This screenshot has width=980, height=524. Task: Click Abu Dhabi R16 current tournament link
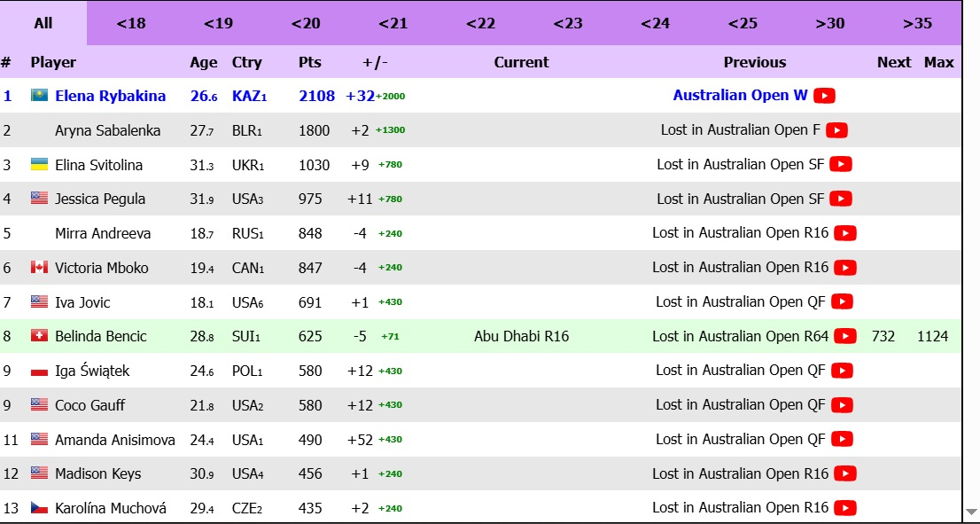click(x=521, y=336)
